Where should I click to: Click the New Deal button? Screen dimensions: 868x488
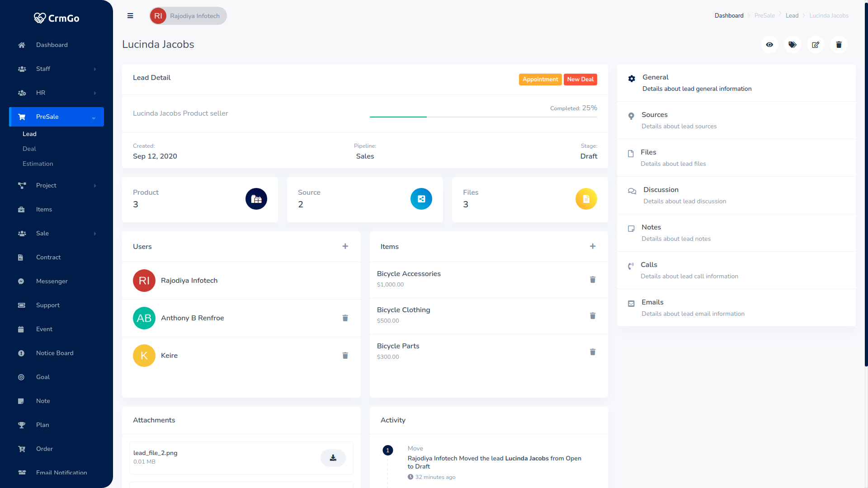point(580,80)
